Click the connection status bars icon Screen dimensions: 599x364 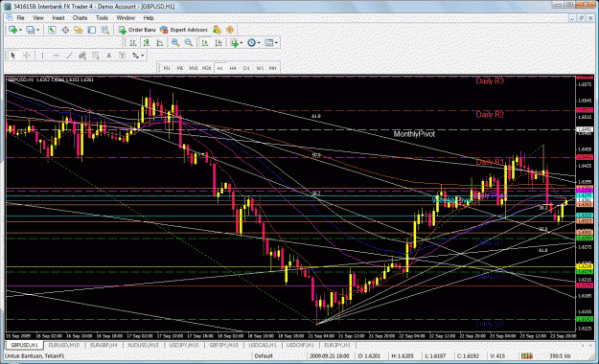point(527,355)
